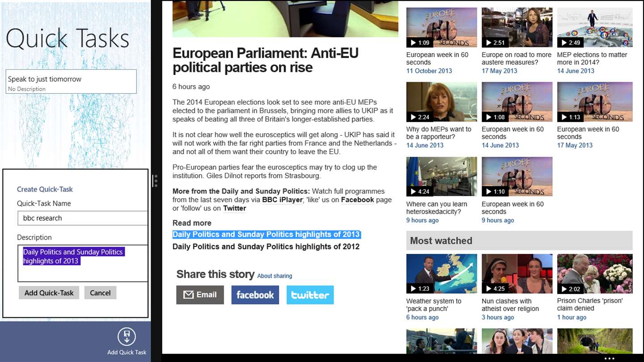
Task: Play 'MEP elections to matter more' video
Action: [x=595, y=27]
